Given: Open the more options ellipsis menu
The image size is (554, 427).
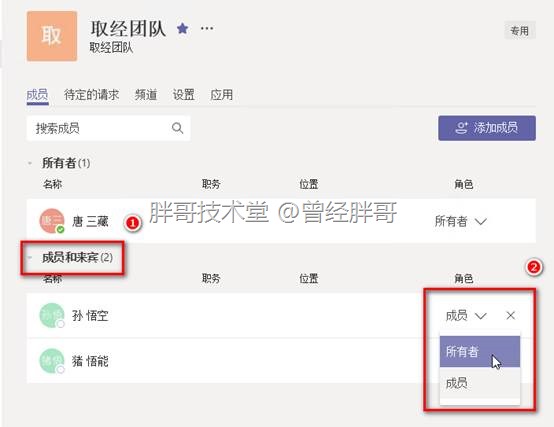Looking at the screenshot, I should coord(207,28).
